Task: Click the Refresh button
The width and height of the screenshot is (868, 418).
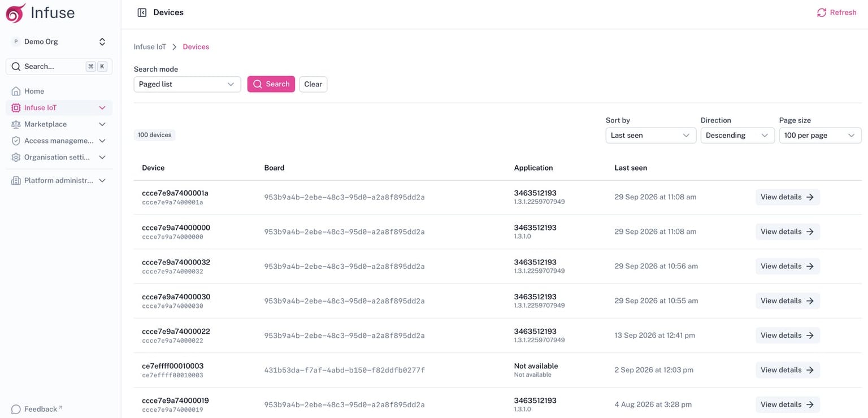Action: pyautogui.click(x=837, y=12)
